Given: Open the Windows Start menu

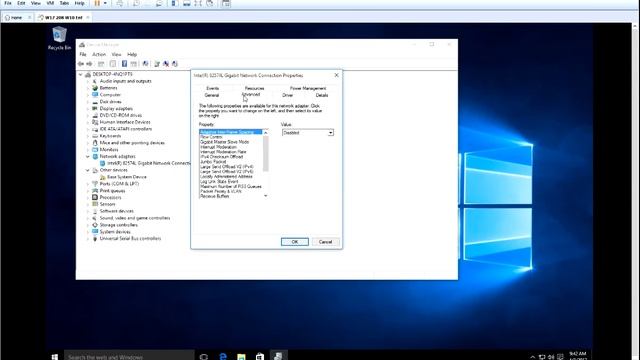Looking at the screenshot, I should (x=55, y=356).
